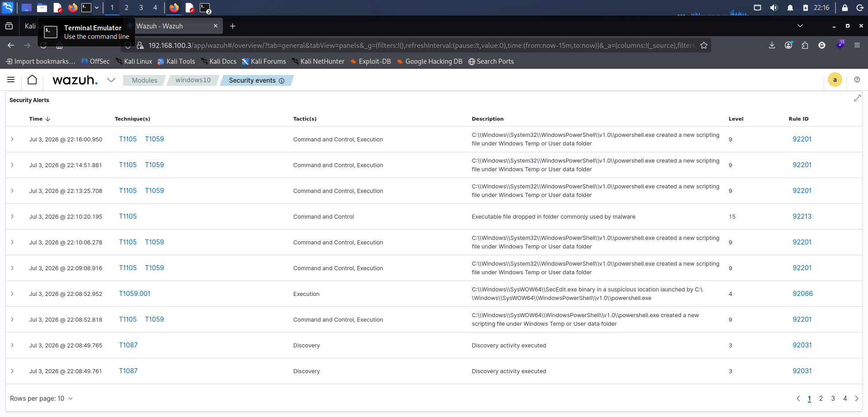This screenshot has height=417, width=868.
Task: Open a new browser tab
Action: pyautogui.click(x=232, y=26)
